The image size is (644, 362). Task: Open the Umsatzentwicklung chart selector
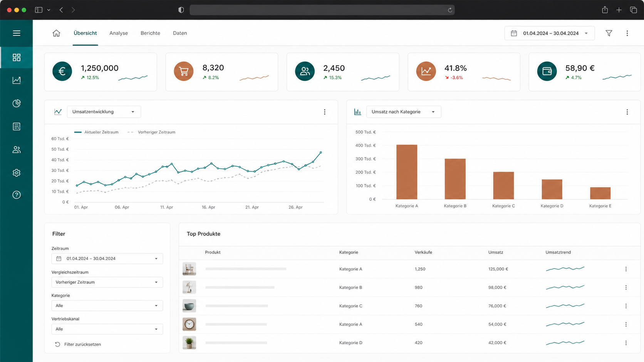click(x=104, y=112)
